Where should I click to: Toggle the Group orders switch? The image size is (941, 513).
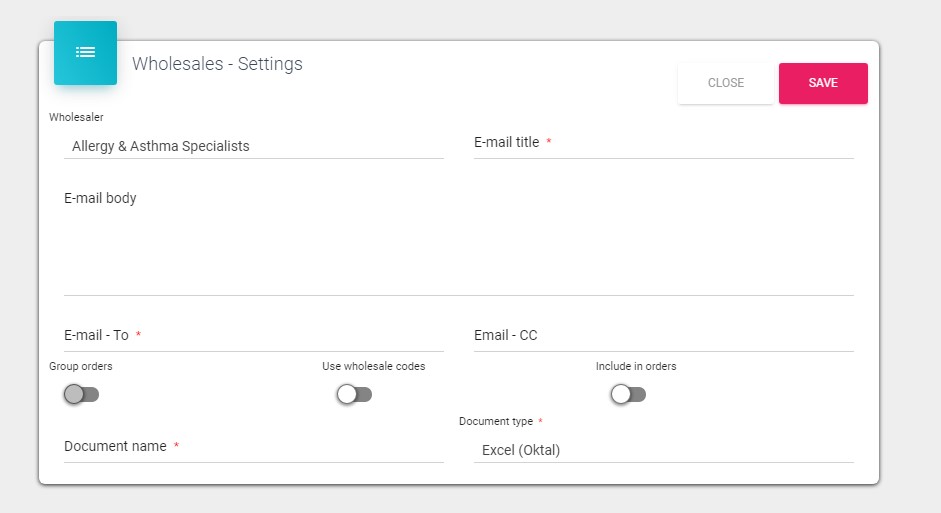(x=81, y=394)
